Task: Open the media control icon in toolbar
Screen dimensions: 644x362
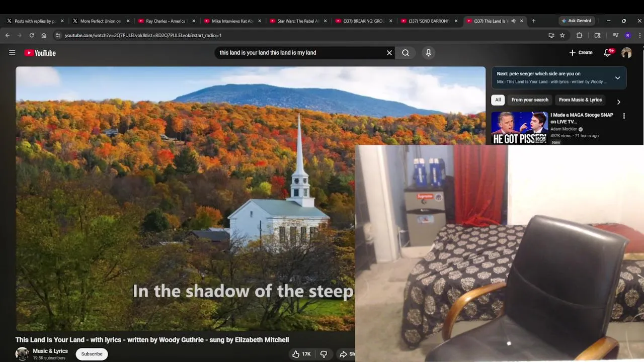Action: tap(615, 35)
